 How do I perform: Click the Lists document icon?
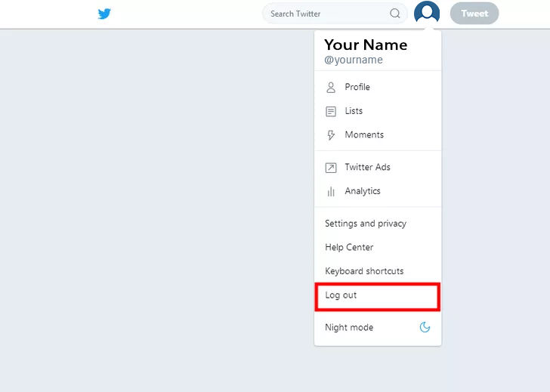(x=331, y=112)
